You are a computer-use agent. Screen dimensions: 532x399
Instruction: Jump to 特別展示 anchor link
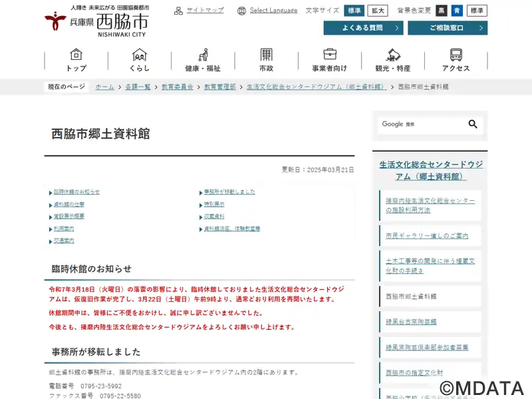214,204
